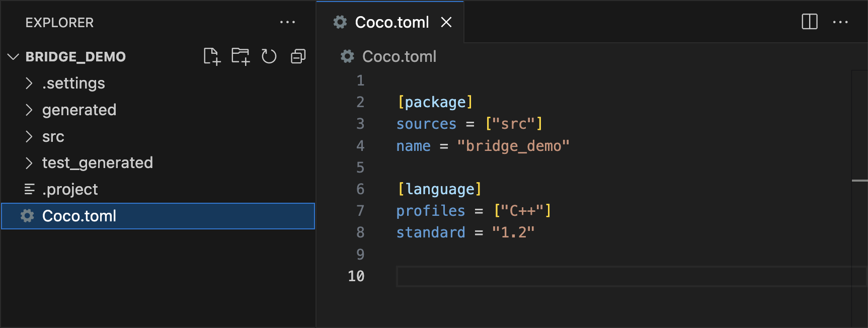868x328 pixels.
Task: Click the [package] section header
Action: (x=435, y=102)
